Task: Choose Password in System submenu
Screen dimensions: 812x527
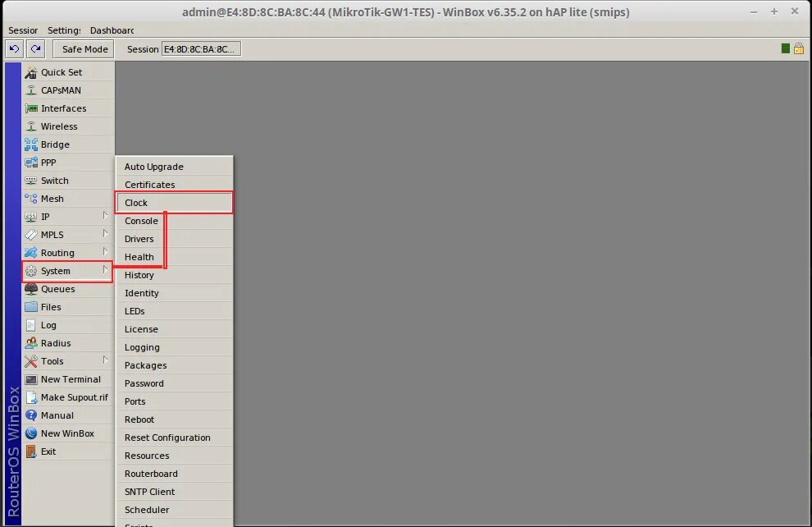Action: point(175,383)
